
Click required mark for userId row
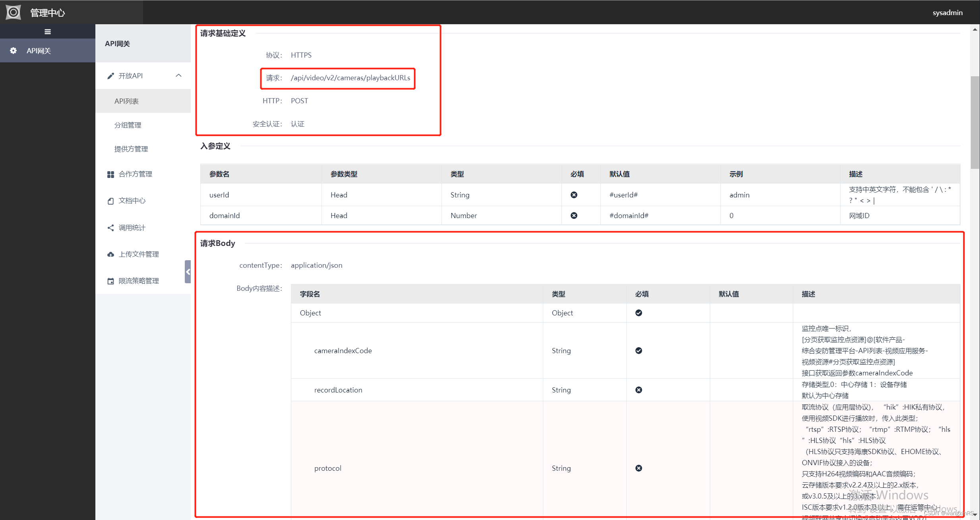pos(573,195)
